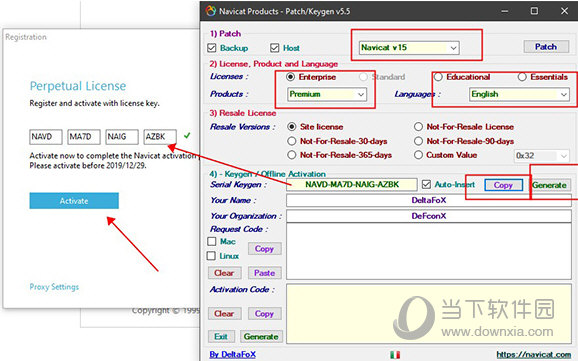Click the MA7D license key field
Image resolution: width=578 pixels, height=361 pixels.
pyautogui.click(x=84, y=137)
